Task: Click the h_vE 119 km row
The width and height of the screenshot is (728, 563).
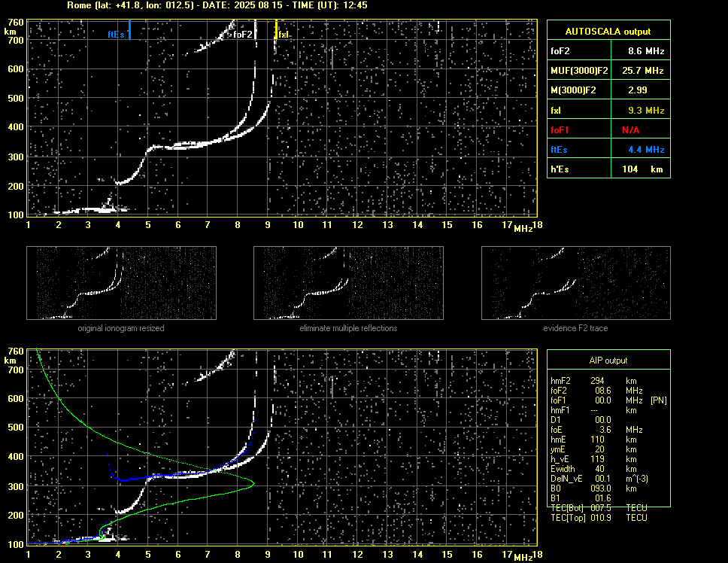Action: [593, 459]
